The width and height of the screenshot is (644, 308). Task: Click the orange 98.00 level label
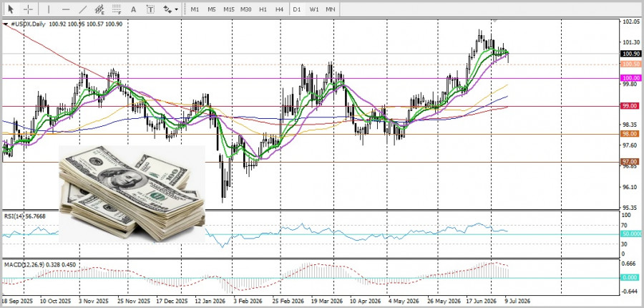[x=631, y=134]
